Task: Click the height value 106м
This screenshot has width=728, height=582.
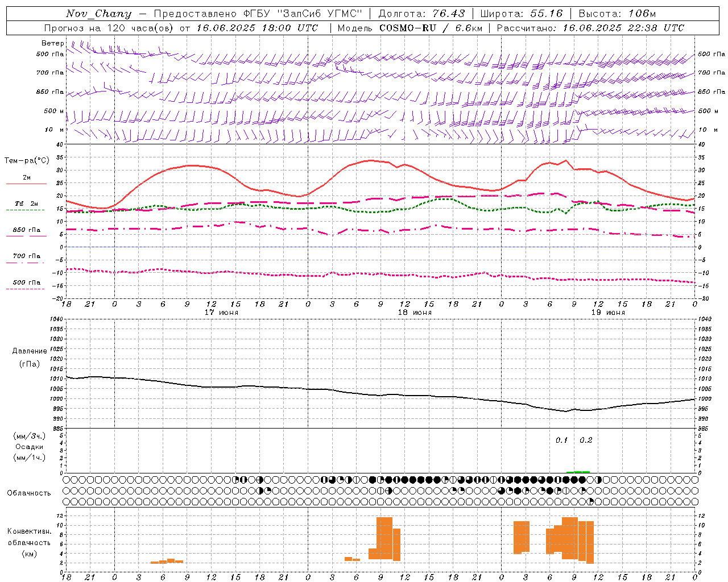Action: pyautogui.click(x=642, y=14)
